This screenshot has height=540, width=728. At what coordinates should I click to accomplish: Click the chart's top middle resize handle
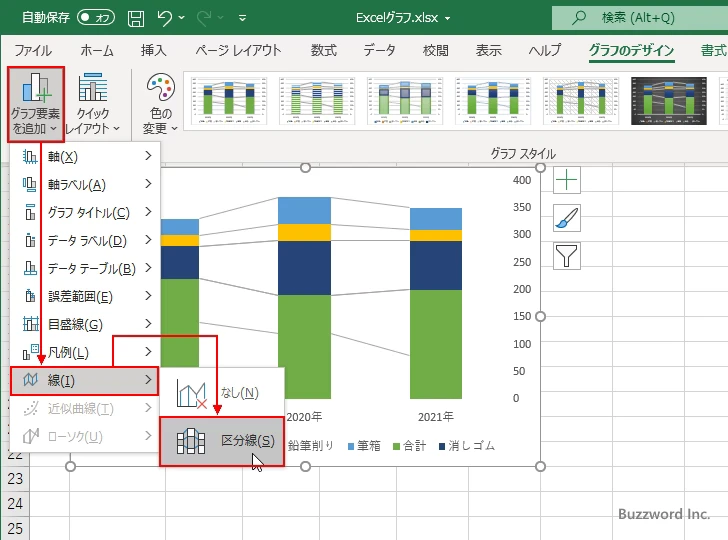coord(305,168)
